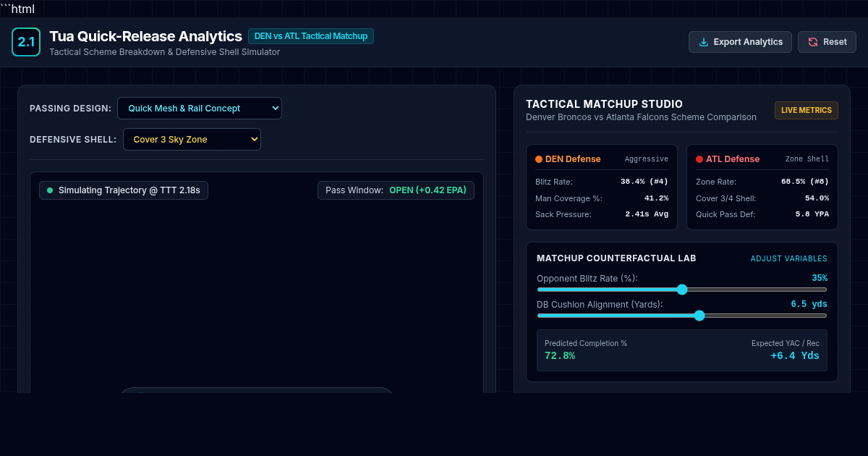Click the Denver Broncos vs Atlanta Falcons subtitle

click(x=641, y=117)
